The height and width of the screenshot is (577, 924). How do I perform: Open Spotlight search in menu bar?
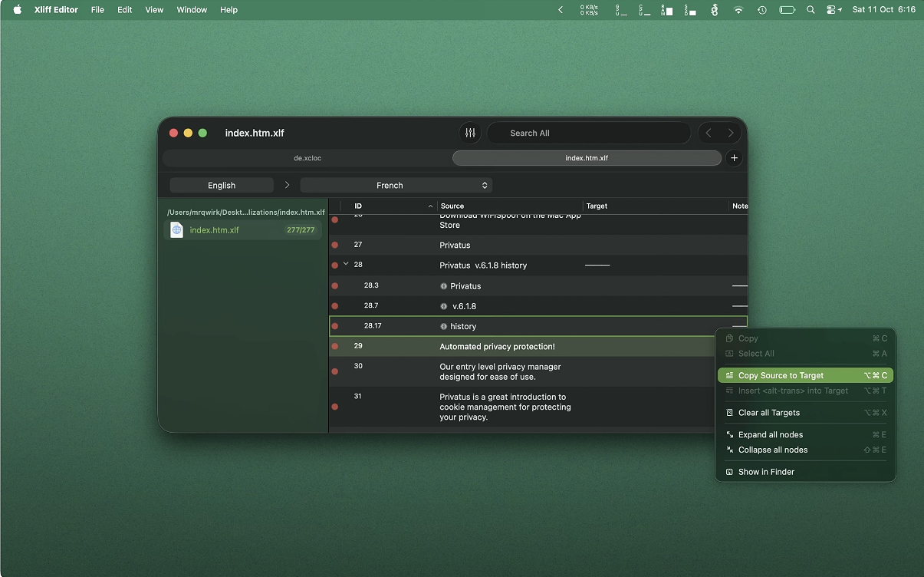[811, 10]
